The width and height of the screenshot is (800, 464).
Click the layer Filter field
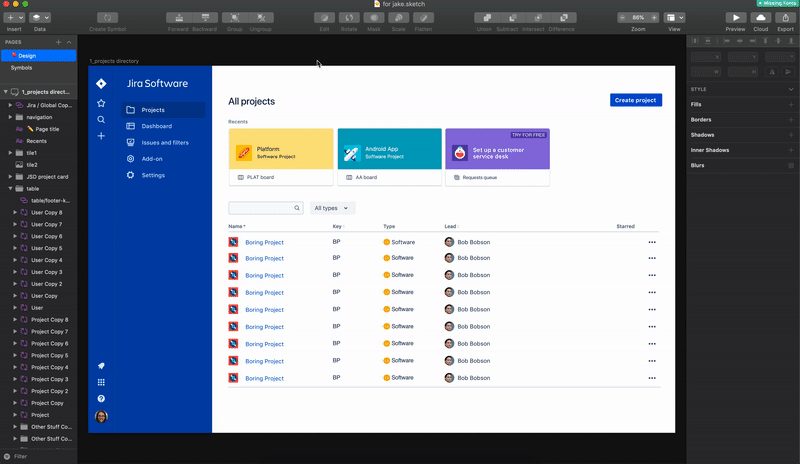38,456
